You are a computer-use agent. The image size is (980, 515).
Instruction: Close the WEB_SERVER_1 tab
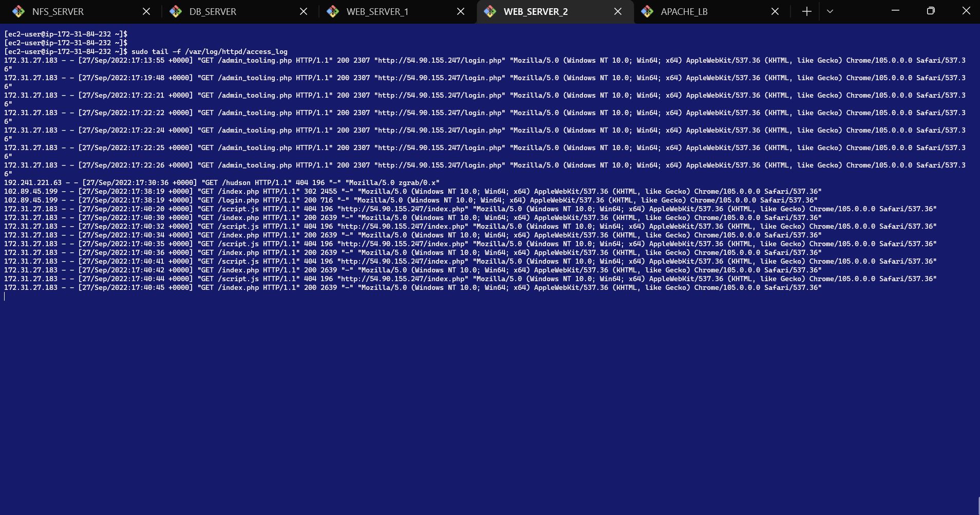pos(461,11)
